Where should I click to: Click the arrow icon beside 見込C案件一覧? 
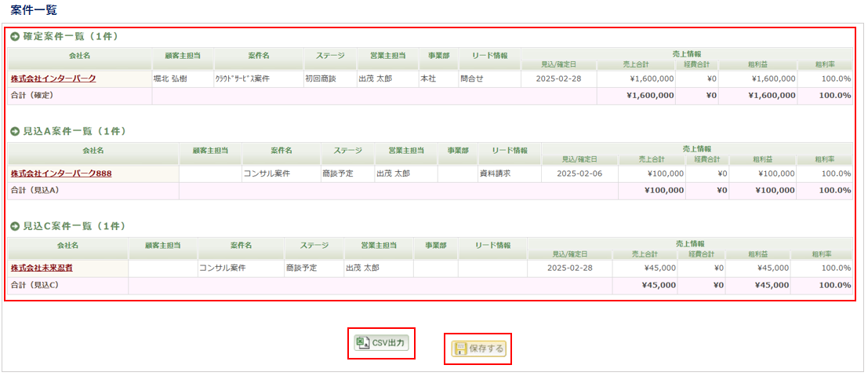pos(15,226)
